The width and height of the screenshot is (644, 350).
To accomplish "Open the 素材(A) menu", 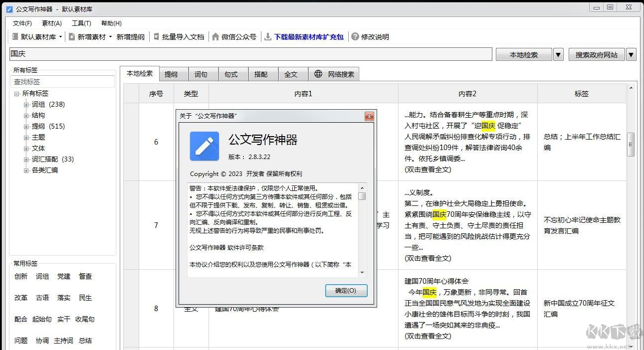I will tap(52, 23).
